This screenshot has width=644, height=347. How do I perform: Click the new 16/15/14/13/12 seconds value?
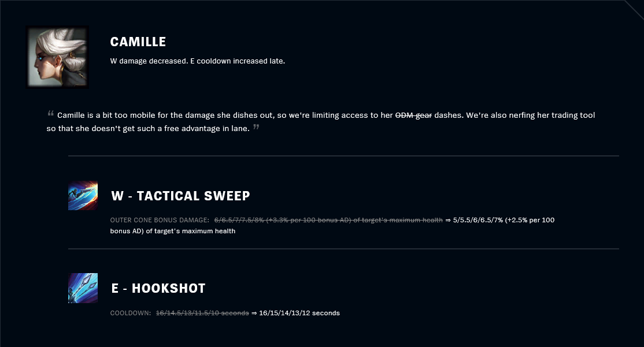click(x=299, y=313)
